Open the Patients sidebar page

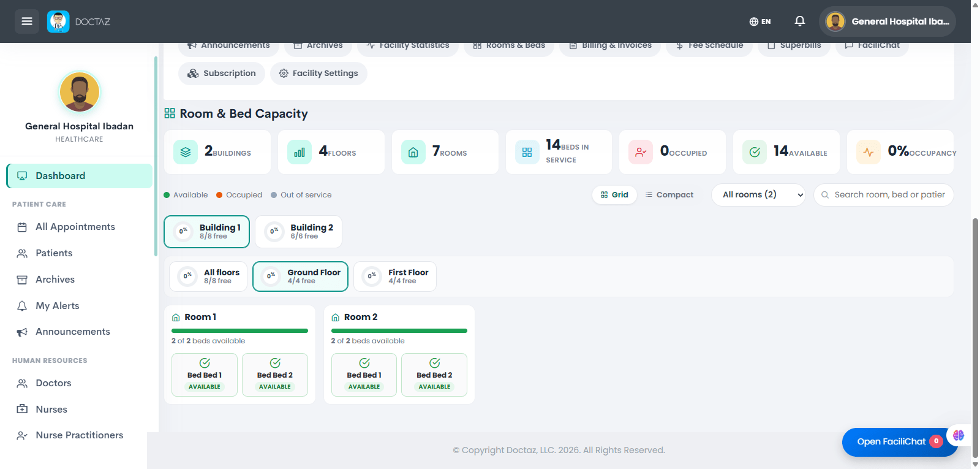point(54,253)
